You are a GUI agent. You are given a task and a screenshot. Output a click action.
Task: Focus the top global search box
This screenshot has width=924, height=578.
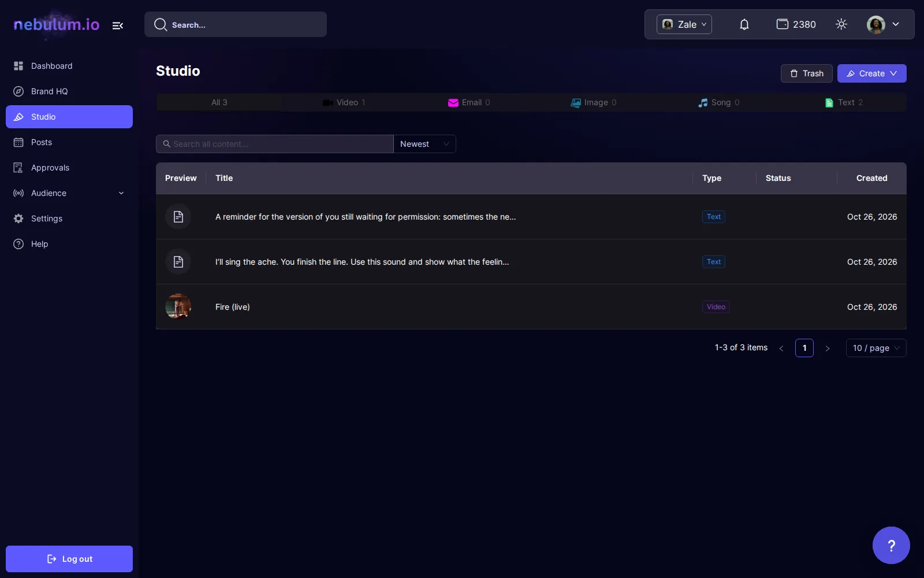tap(236, 24)
